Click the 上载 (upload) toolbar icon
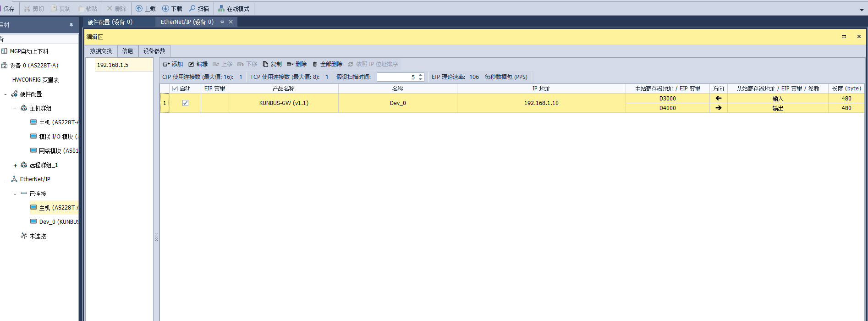868x321 pixels. pos(146,9)
